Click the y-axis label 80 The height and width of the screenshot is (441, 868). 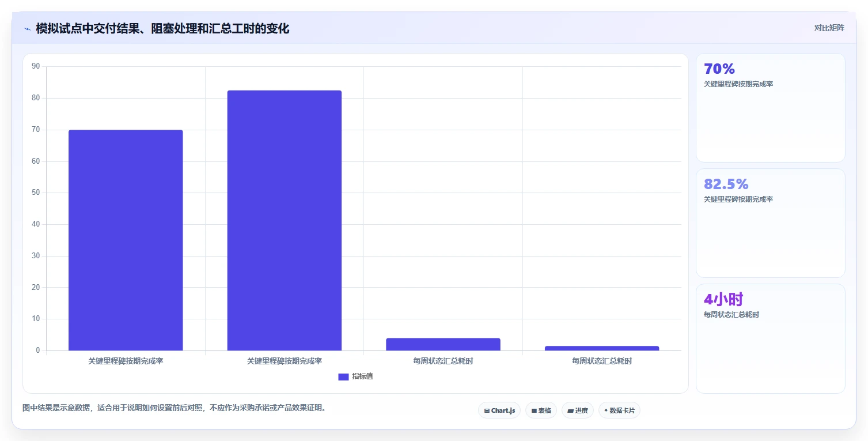36,98
